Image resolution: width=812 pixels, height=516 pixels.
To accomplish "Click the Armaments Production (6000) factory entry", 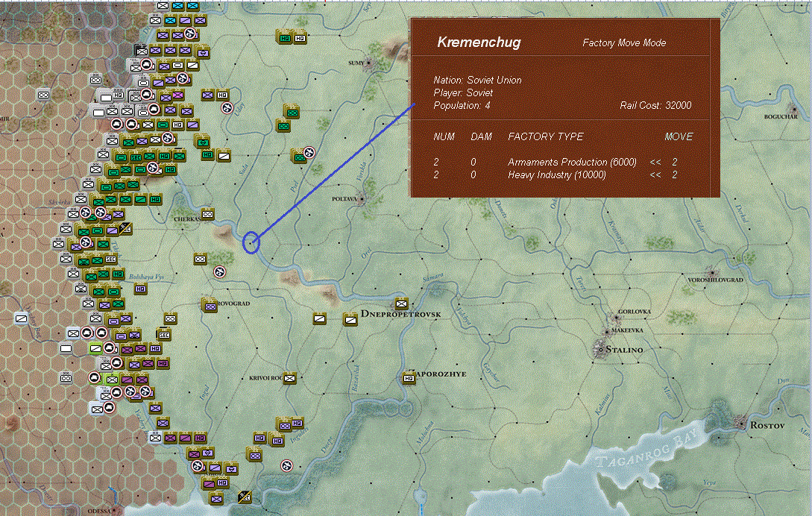I will point(572,162).
